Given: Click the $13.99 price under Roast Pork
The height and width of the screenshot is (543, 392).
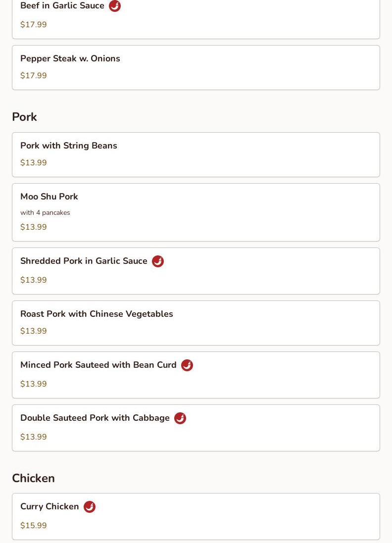Looking at the screenshot, I should 34,331.
